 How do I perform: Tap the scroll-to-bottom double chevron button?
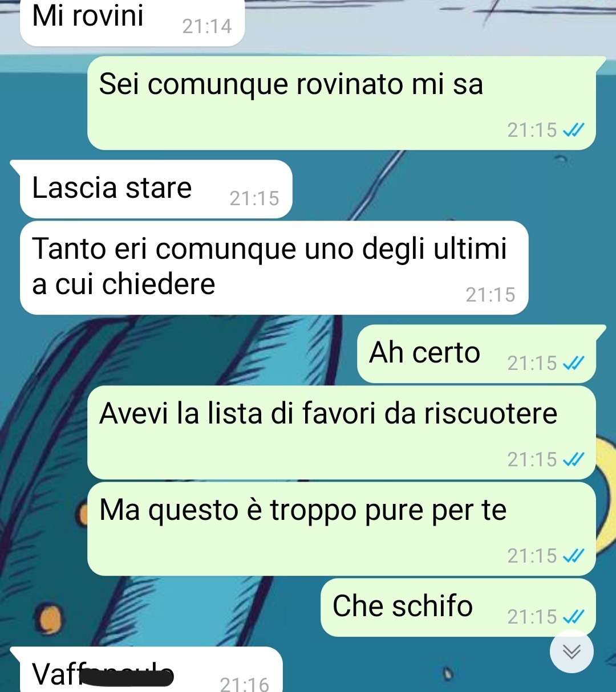click(x=572, y=652)
